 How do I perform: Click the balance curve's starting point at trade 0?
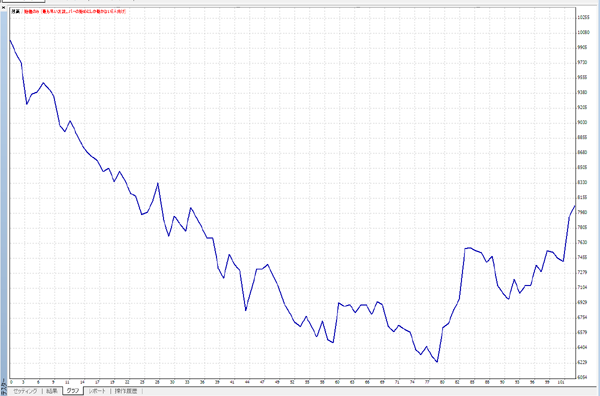coord(10,40)
